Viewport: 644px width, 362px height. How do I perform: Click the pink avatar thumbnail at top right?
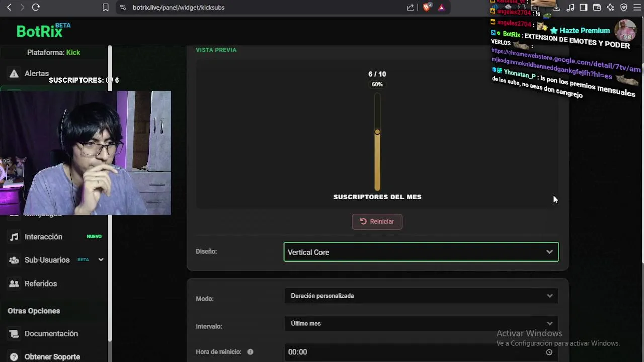[x=626, y=31]
